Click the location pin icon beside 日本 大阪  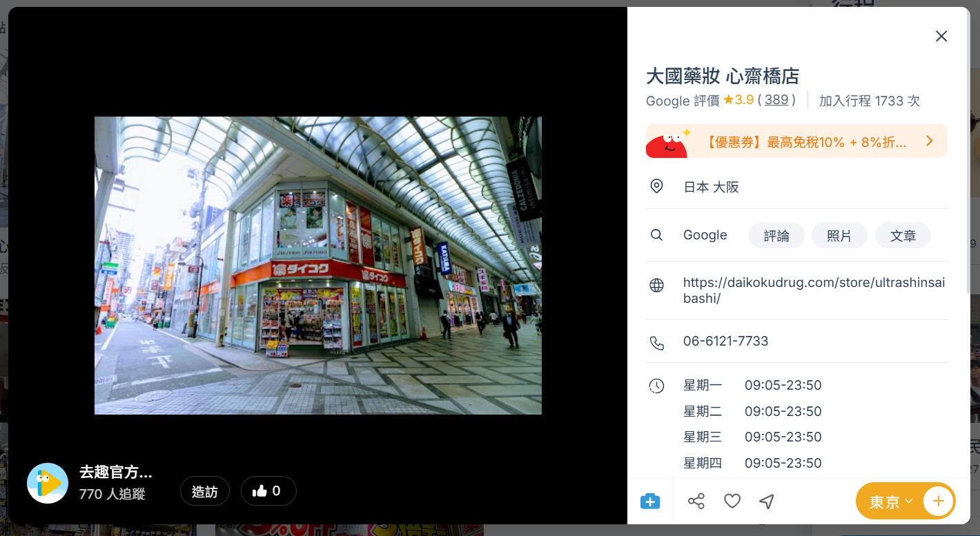click(657, 186)
